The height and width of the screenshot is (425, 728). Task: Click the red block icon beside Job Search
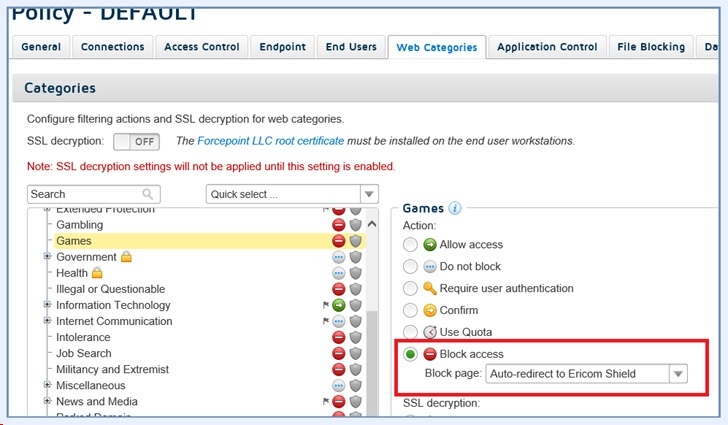[339, 353]
